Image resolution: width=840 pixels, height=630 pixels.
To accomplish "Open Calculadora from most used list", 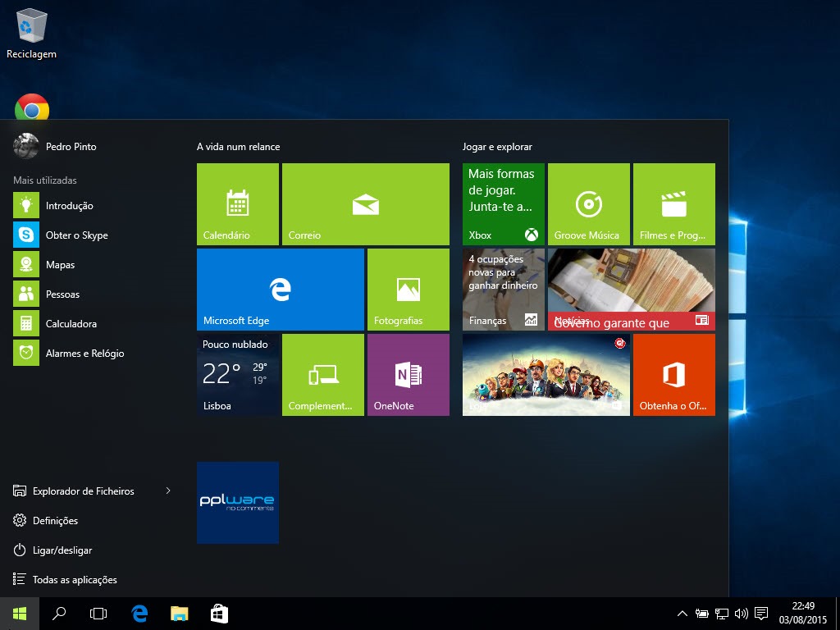I will click(x=71, y=324).
